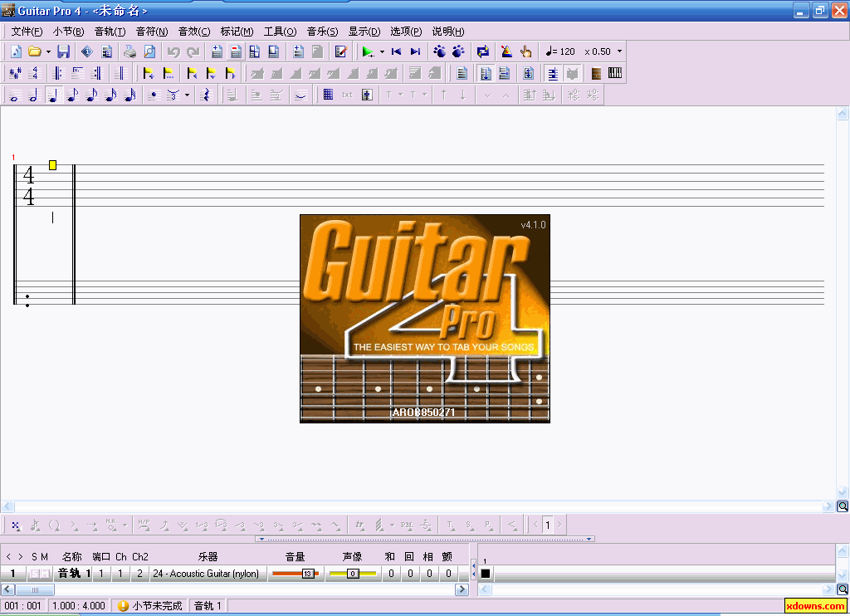
Task: Select sixteenth note duration
Action: tap(91, 95)
